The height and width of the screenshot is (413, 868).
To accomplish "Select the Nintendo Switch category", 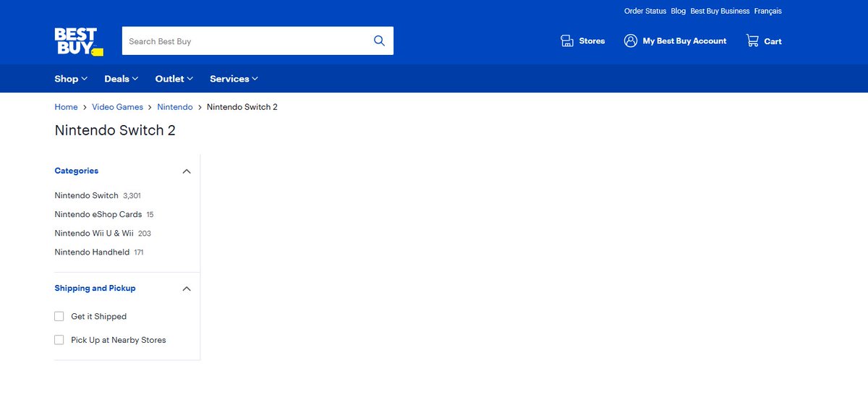I will click(86, 195).
